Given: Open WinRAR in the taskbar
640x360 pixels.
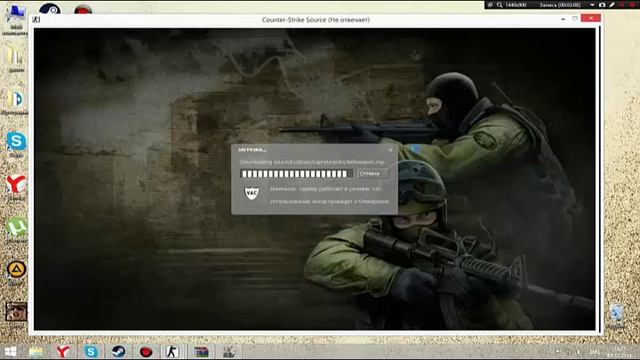Looking at the screenshot, I should pos(201,351).
